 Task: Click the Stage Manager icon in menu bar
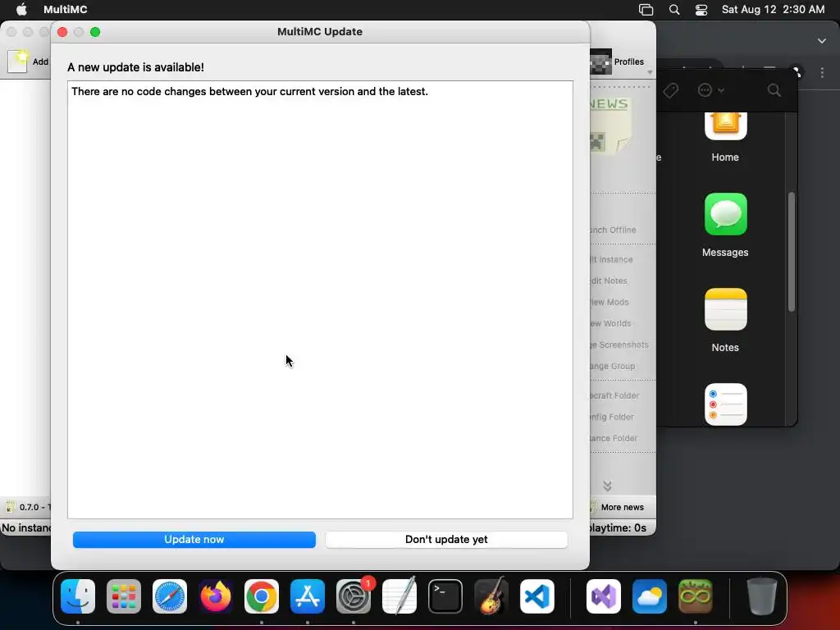(646, 10)
